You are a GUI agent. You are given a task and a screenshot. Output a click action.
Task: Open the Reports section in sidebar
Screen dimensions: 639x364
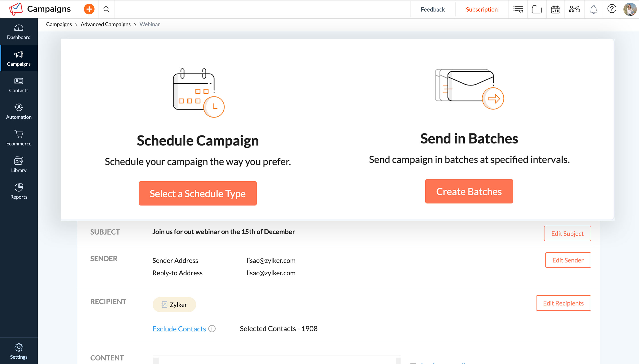click(19, 191)
